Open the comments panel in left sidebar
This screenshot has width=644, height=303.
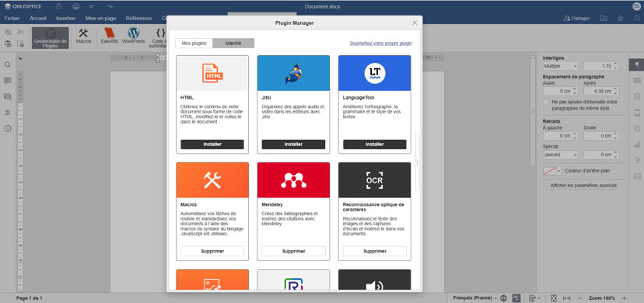pos(8,81)
